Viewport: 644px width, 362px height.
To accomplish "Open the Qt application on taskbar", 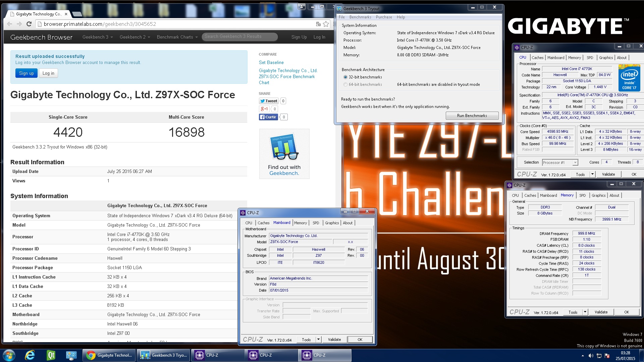I will [x=51, y=355].
